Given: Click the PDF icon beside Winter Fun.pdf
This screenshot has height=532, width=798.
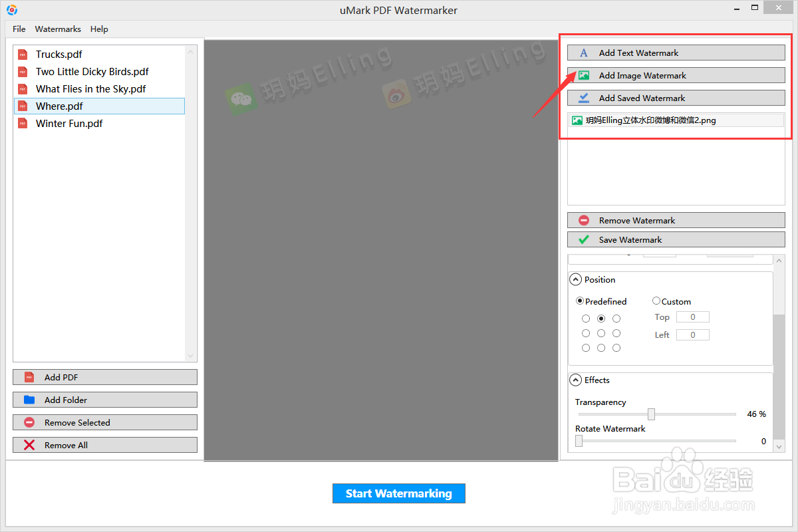Looking at the screenshot, I should point(23,124).
